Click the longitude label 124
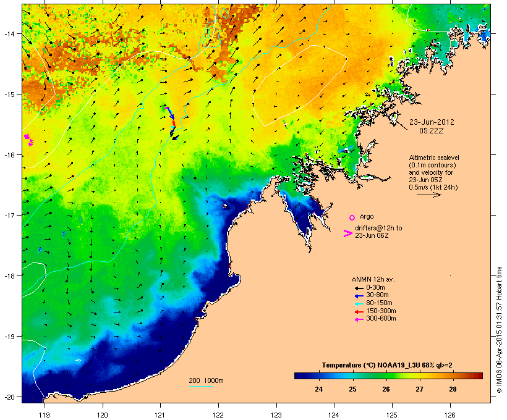 tap(334, 415)
